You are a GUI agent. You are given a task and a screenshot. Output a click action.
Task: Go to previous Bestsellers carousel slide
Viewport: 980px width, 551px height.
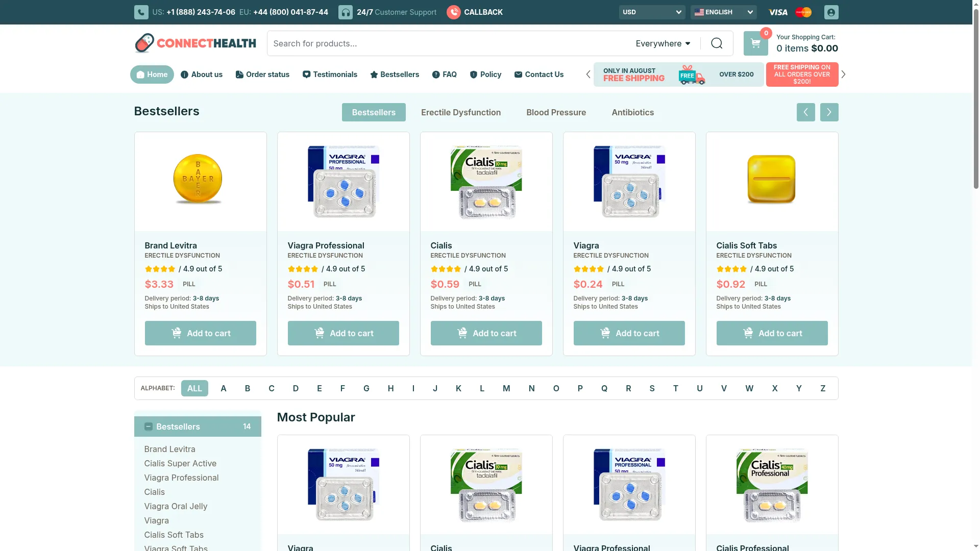[x=805, y=112]
